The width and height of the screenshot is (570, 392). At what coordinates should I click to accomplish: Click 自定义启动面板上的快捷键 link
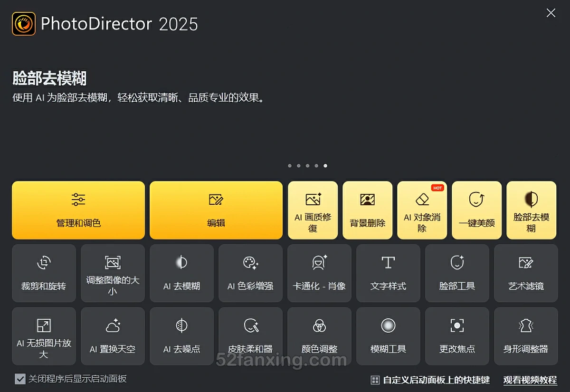430,380
